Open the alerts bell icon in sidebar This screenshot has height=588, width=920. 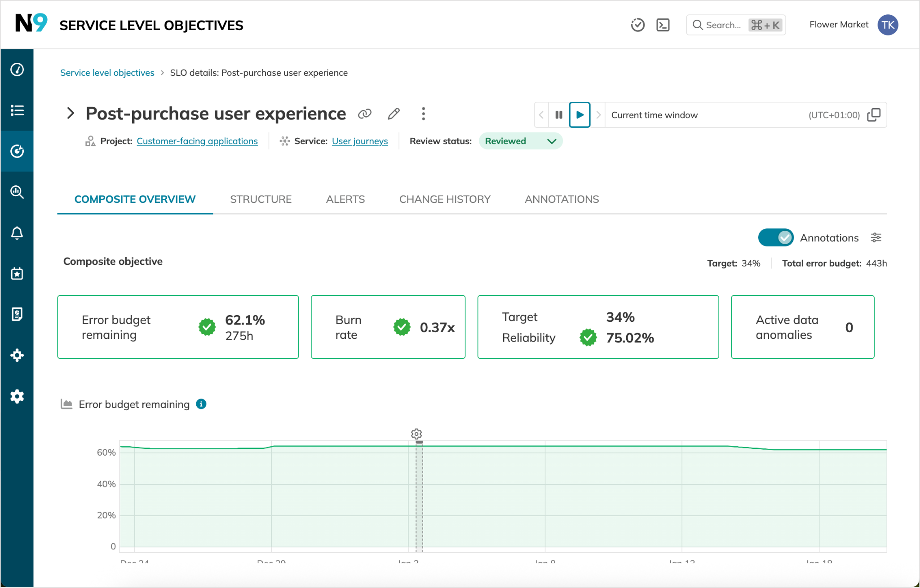[17, 233]
